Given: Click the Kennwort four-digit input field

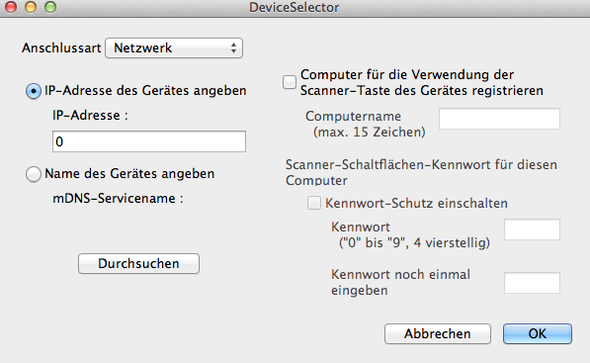Looking at the screenshot, I should (x=532, y=229).
